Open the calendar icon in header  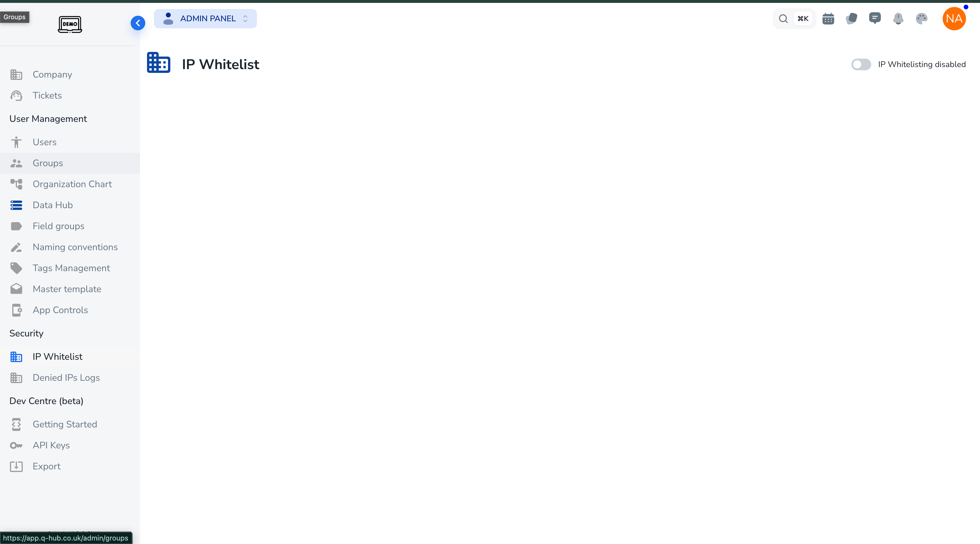pyautogui.click(x=828, y=19)
